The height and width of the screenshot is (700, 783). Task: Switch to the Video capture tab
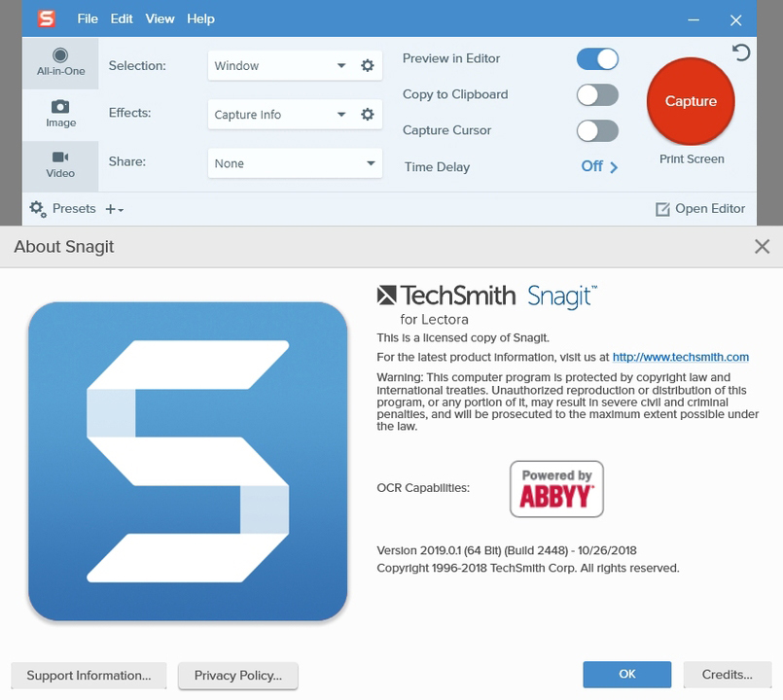60,165
